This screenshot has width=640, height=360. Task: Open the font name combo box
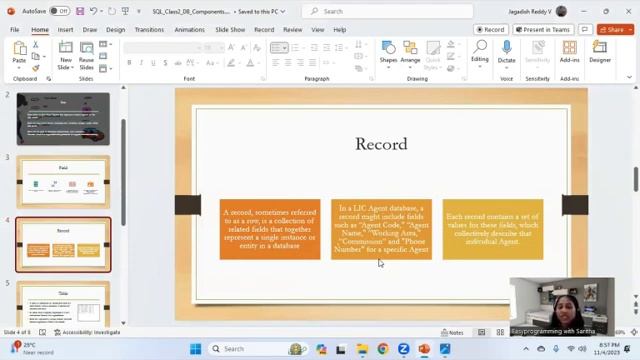(163, 48)
